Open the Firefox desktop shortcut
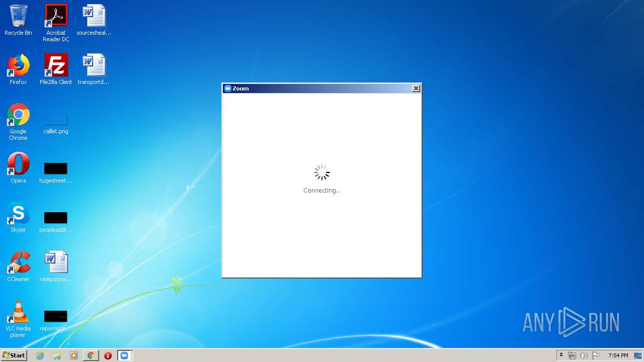This screenshot has width=644, height=362. pyautogui.click(x=18, y=69)
